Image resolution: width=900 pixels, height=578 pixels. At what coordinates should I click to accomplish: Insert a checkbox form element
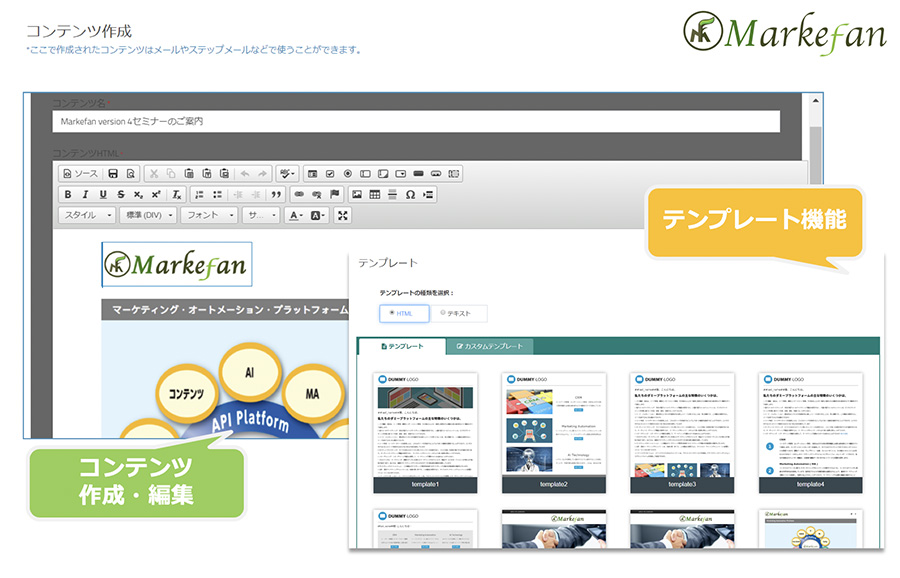pos(330,173)
